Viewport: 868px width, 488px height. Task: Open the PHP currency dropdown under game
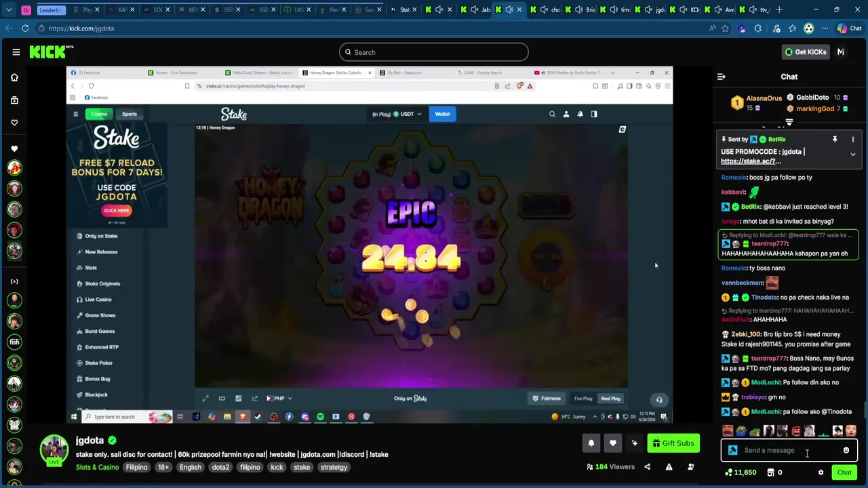pyautogui.click(x=279, y=399)
